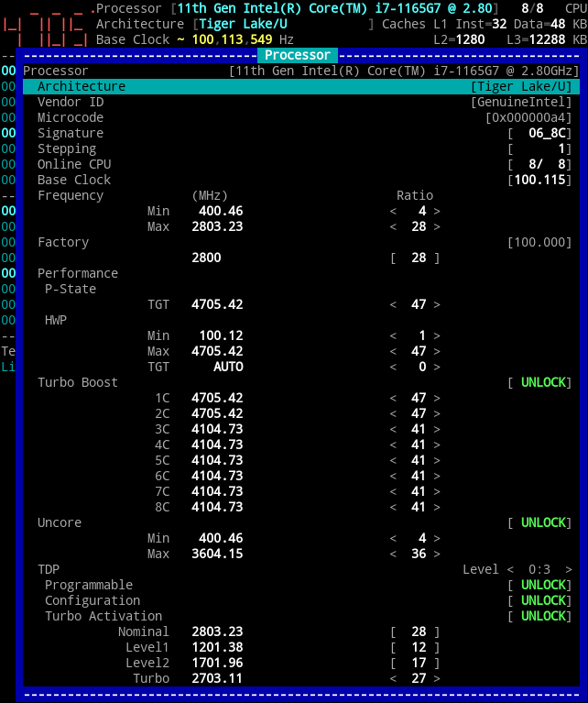Select the Microcode 0x000000a4 row
Image resolution: width=588 pixels, height=703 pixels.
click(301, 117)
